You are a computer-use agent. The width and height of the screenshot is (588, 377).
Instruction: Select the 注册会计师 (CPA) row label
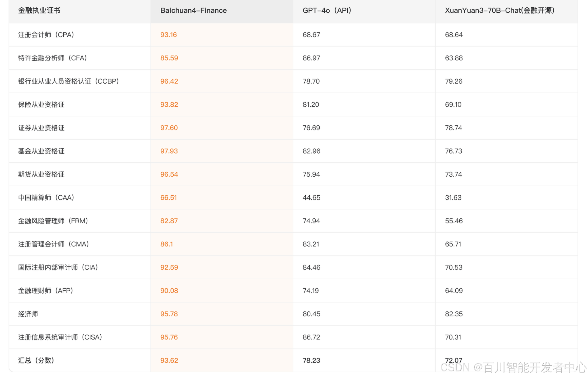tap(46, 35)
